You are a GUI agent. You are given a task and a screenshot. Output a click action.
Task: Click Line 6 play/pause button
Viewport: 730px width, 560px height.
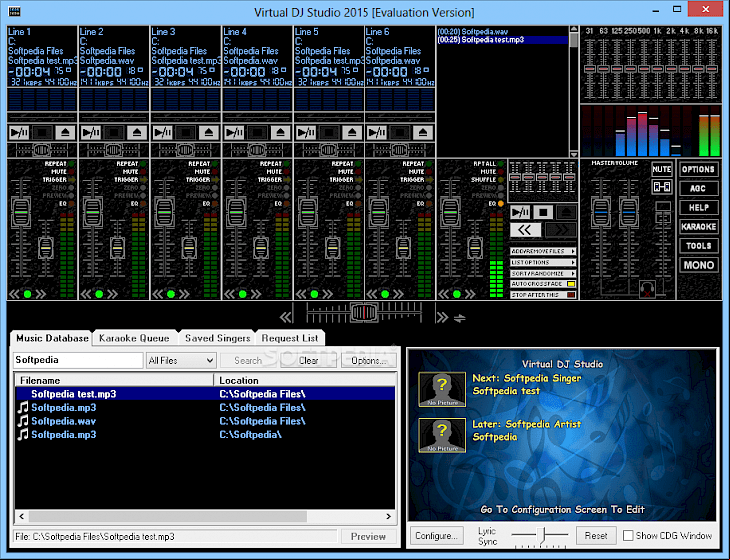click(x=377, y=133)
